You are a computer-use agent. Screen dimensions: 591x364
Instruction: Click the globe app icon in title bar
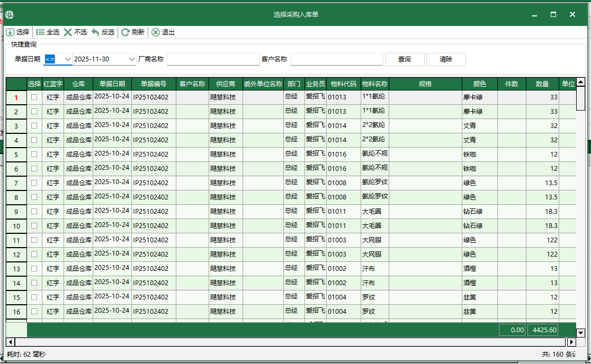click(x=10, y=14)
